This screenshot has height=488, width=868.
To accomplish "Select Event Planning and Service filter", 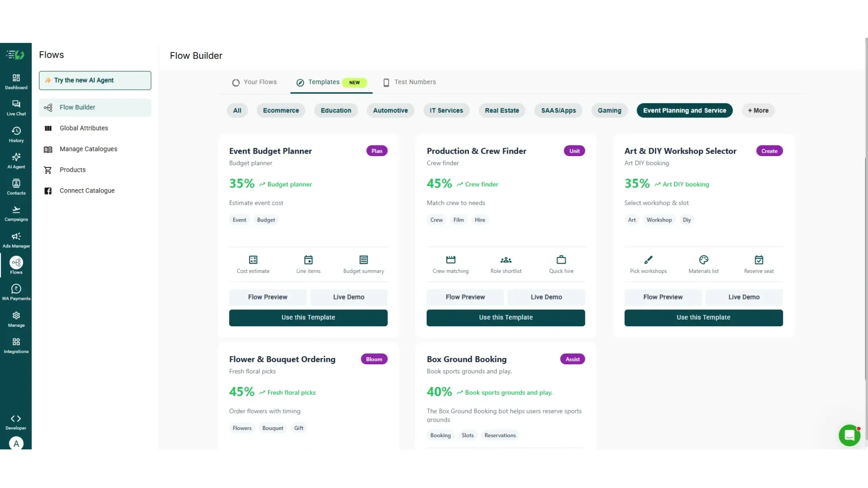I will point(684,111).
